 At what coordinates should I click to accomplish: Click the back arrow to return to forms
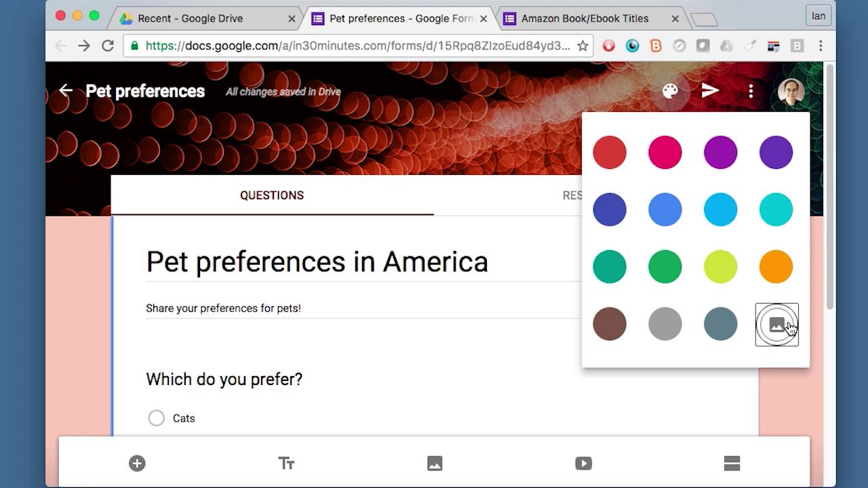click(x=66, y=90)
